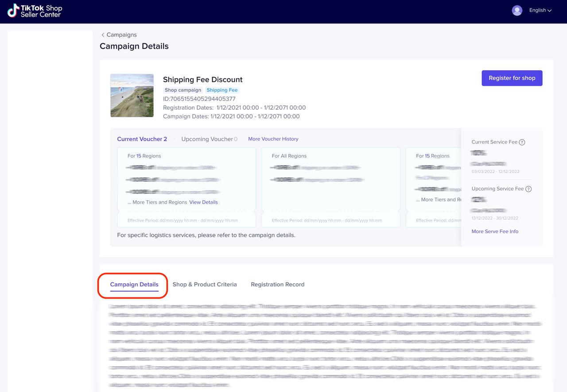Click the Current Service Fee help icon
The height and width of the screenshot is (392, 567).
(522, 142)
